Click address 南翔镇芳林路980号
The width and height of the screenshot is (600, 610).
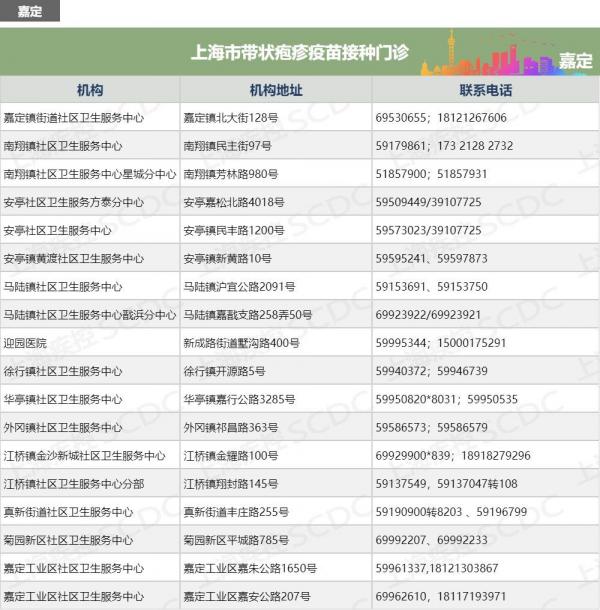tap(231, 174)
